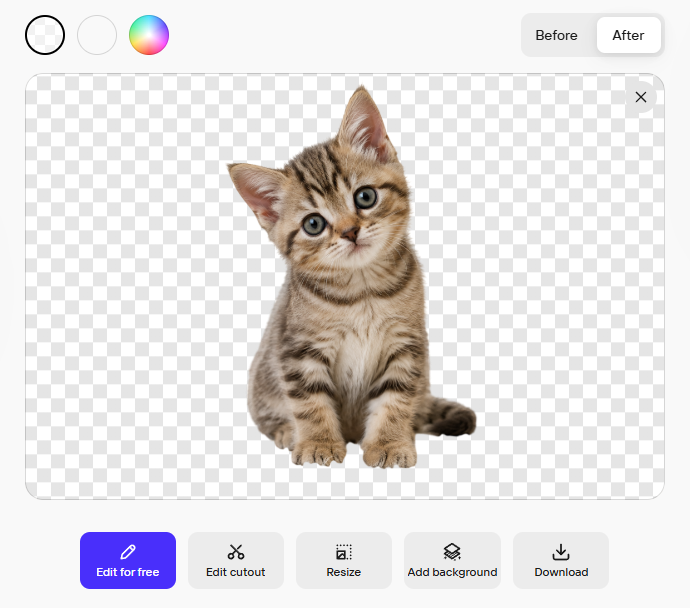Click the Add background button
This screenshot has width=690, height=608.
pyautogui.click(x=452, y=560)
